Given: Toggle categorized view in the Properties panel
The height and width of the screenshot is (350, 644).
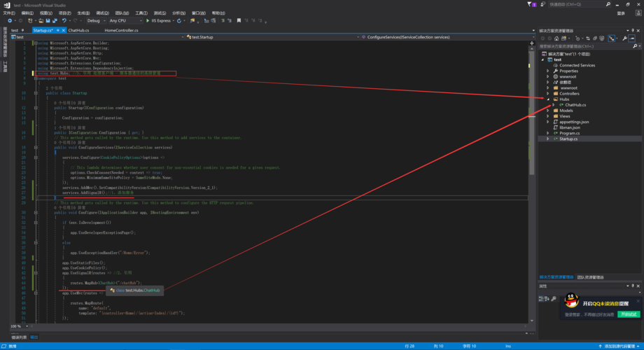Looking at the screenshot, I should click(x=541, y=299).
